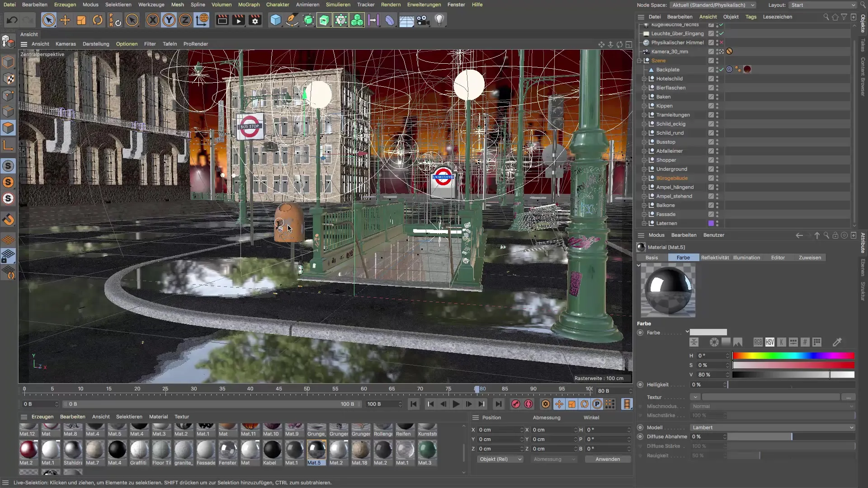Expand the Underground object group
Viewport: 868px width, 488px height.
point(644,169)
